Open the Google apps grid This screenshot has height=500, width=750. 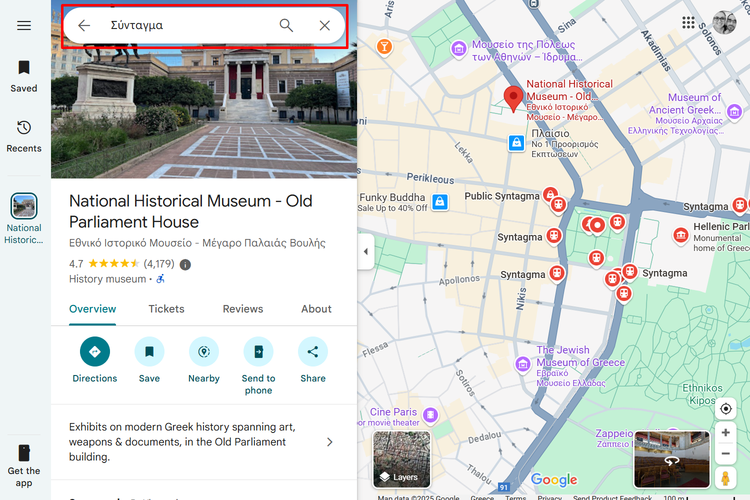pyautogui.click(x=688, y=22)
